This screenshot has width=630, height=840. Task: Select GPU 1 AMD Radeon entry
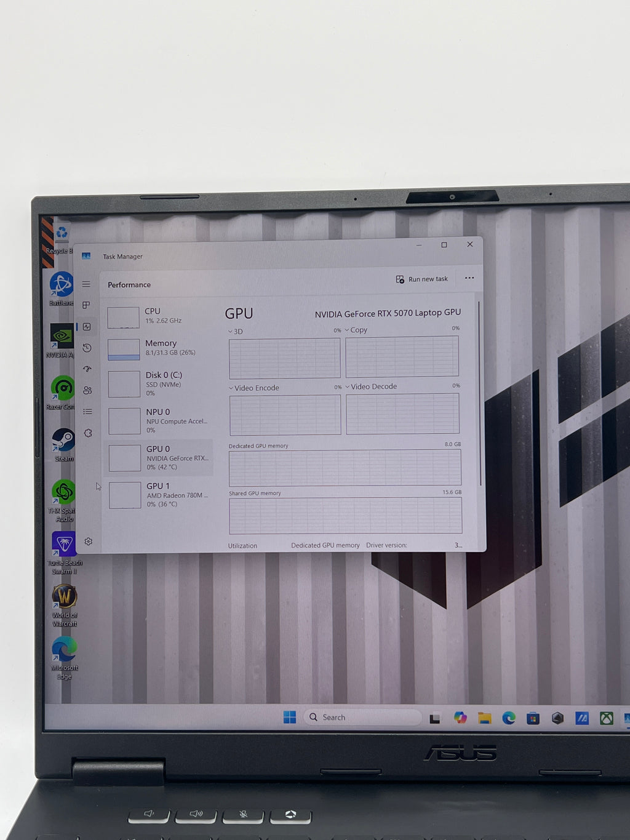pyautogui.click(x=160, y=494)
